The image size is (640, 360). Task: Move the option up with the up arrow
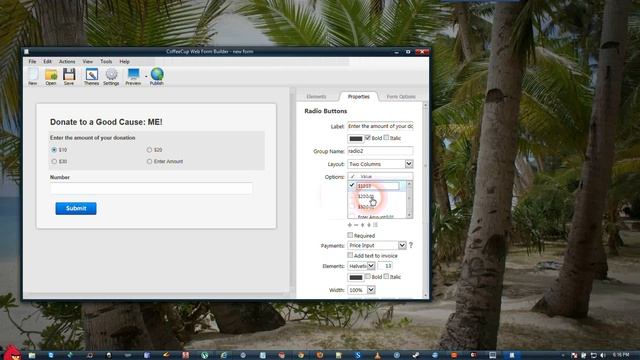click(x=362, y=225)
